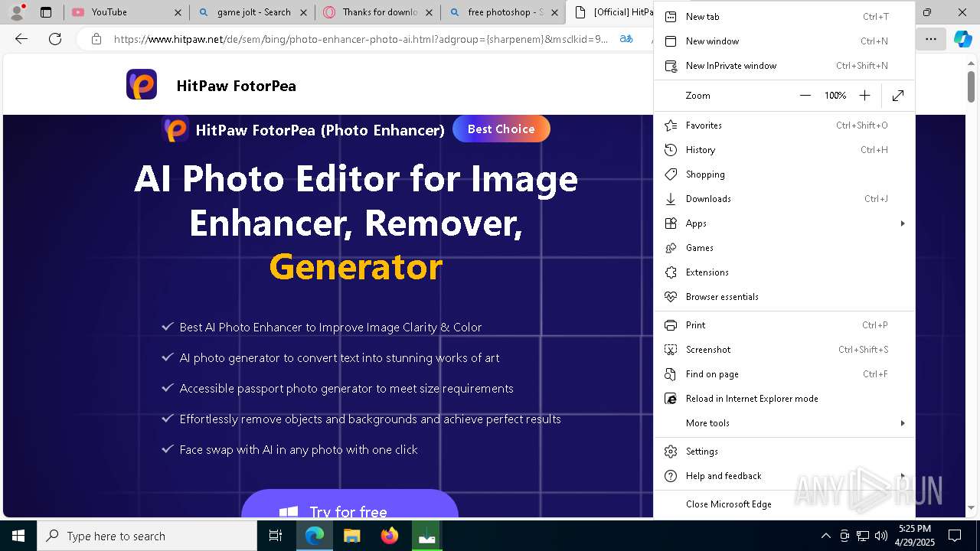This screenshot has height=551, width=980.
Task: Open the tab actions menu icon
Action: click(x=46, y=12)
